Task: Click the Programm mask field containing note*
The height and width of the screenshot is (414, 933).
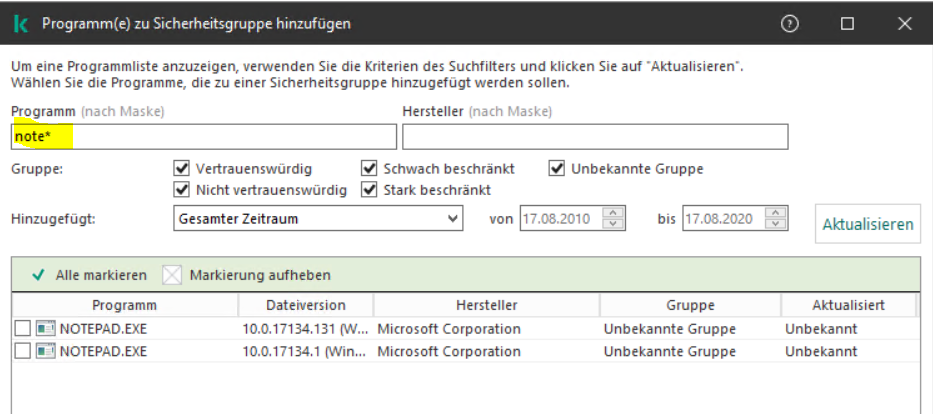Action: tap(204, 137)
